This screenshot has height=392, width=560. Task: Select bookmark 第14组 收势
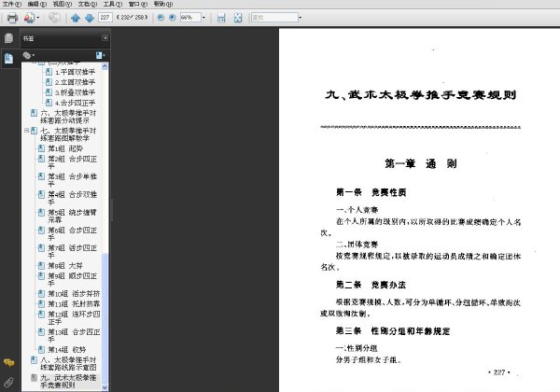(67, 349)
